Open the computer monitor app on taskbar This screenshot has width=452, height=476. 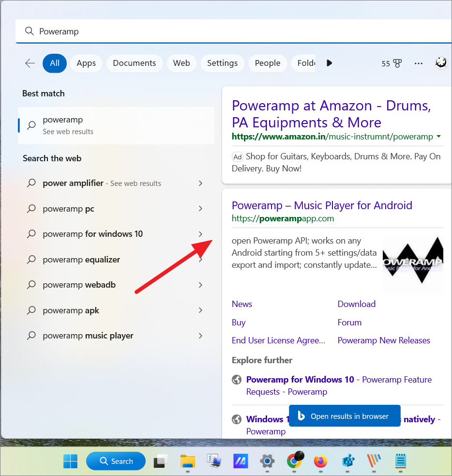[214, 461]
